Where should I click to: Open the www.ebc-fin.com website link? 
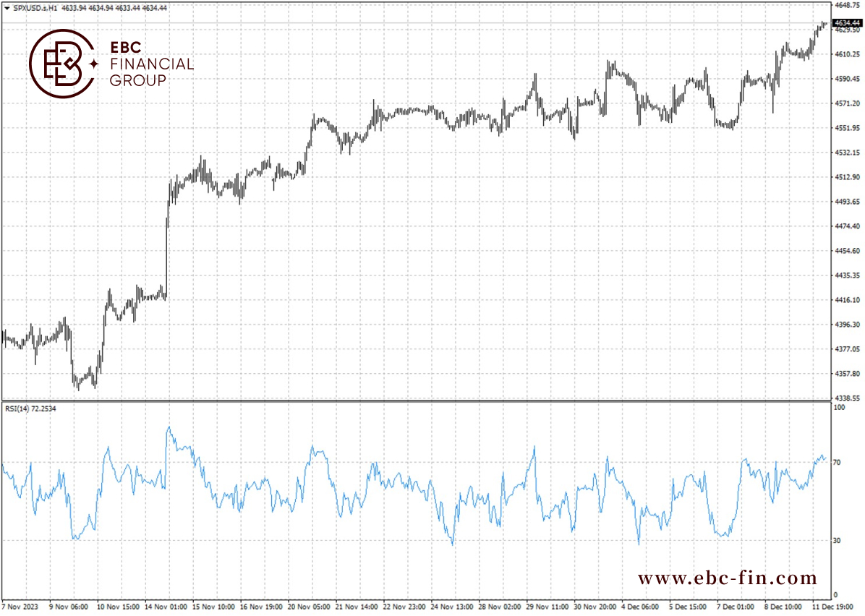point(727,578)
